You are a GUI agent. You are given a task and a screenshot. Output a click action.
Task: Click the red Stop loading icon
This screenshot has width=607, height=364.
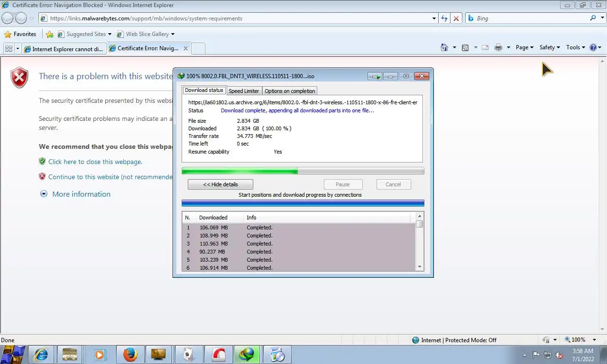[456, 18]
